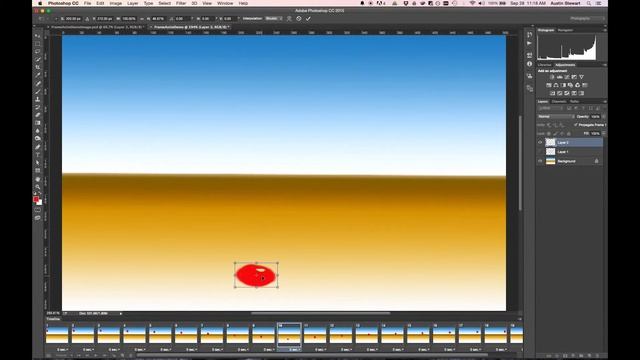
Task: Select the Dodge tool
Action: tap(38, 139)
